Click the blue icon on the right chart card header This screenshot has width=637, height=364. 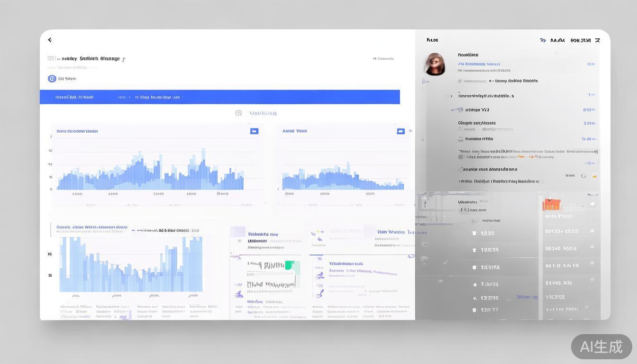[400, 131]
